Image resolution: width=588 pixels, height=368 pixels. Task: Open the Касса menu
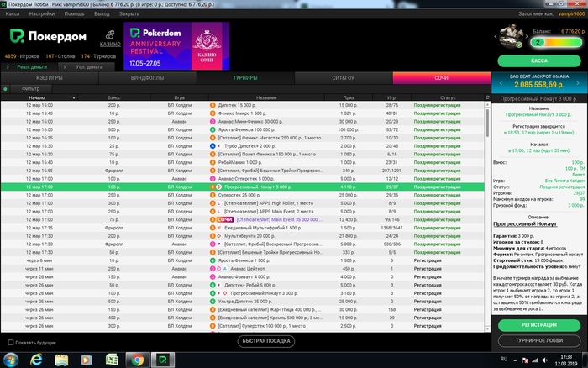[x=13, y=14]
